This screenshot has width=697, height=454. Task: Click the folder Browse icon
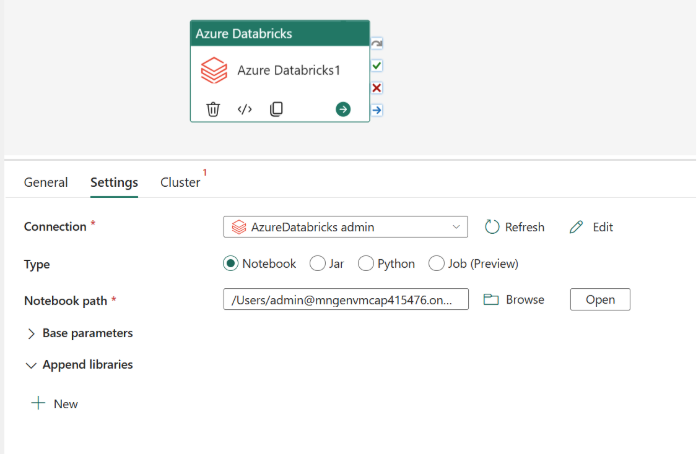point(491,300)
